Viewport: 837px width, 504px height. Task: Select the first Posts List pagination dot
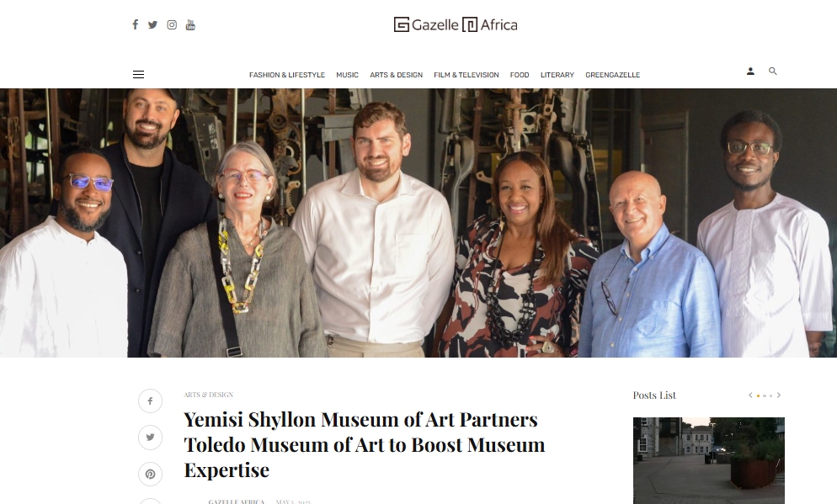(x=758, y=395)
